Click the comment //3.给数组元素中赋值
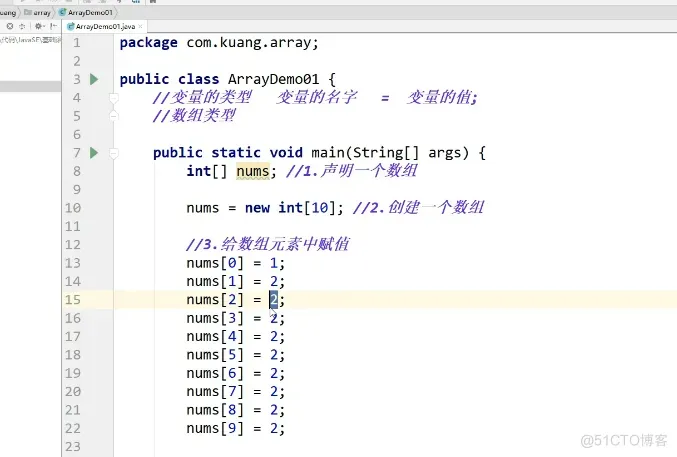This screenshot has height=457, width=677. [x=268, y=245]
